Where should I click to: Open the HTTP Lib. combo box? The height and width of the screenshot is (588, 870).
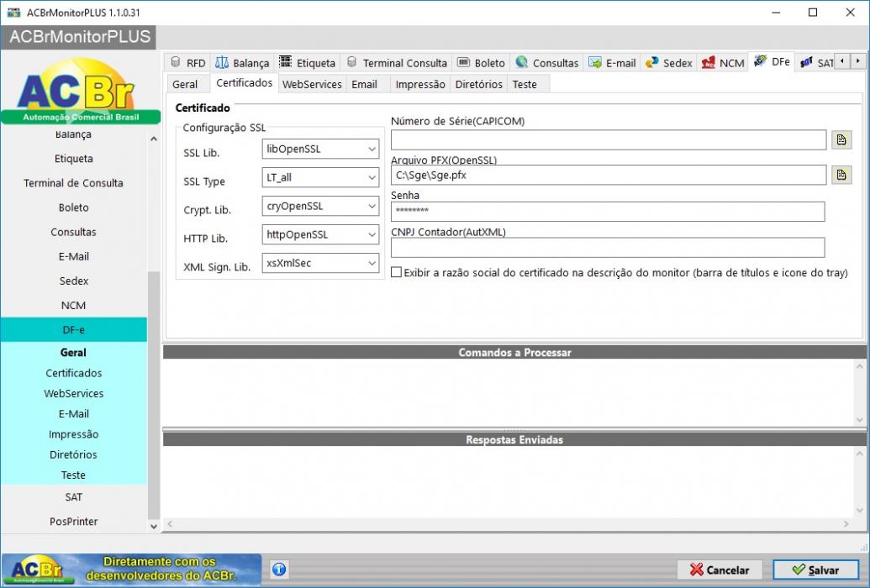coord(320,234)
